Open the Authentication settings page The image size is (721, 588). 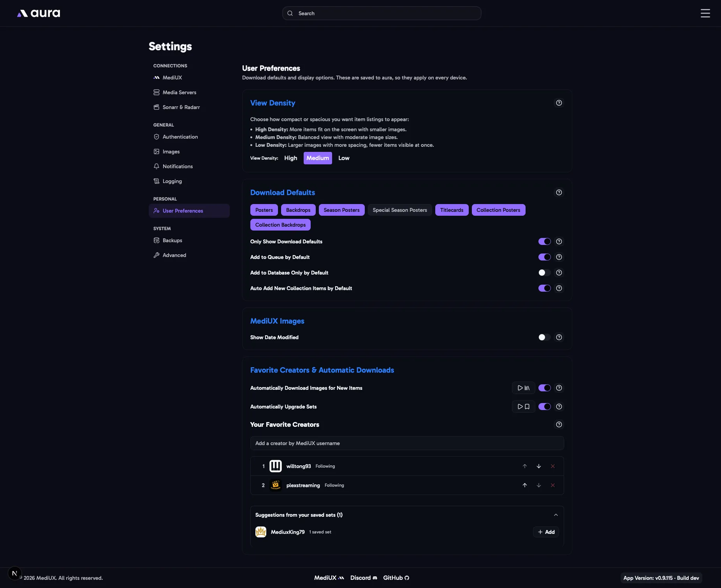pos(189,137)
